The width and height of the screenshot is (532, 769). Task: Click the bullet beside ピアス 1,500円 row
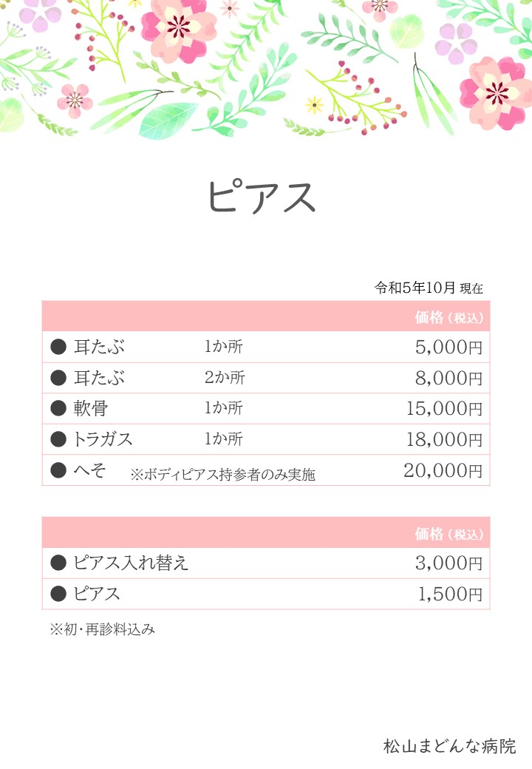pos(58,594)
